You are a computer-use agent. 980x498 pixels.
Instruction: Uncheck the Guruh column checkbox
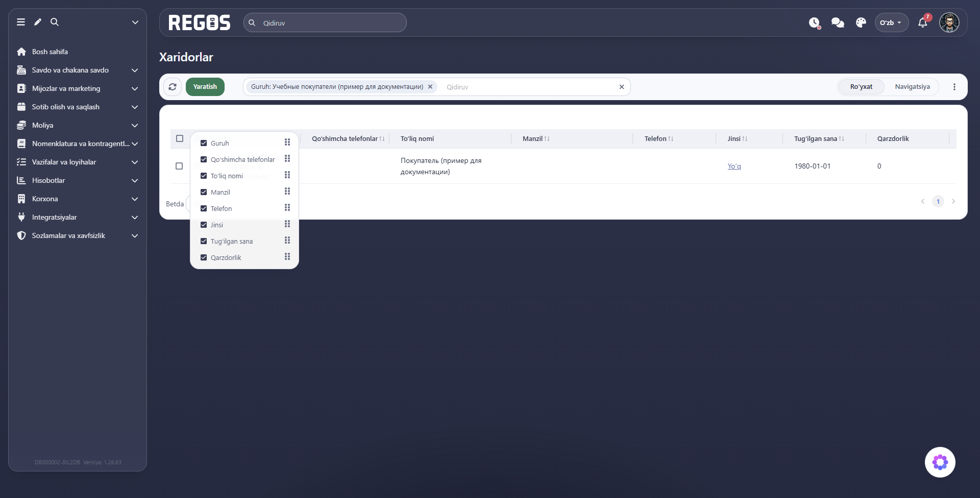pyautogui.click(x=204, y=143)
